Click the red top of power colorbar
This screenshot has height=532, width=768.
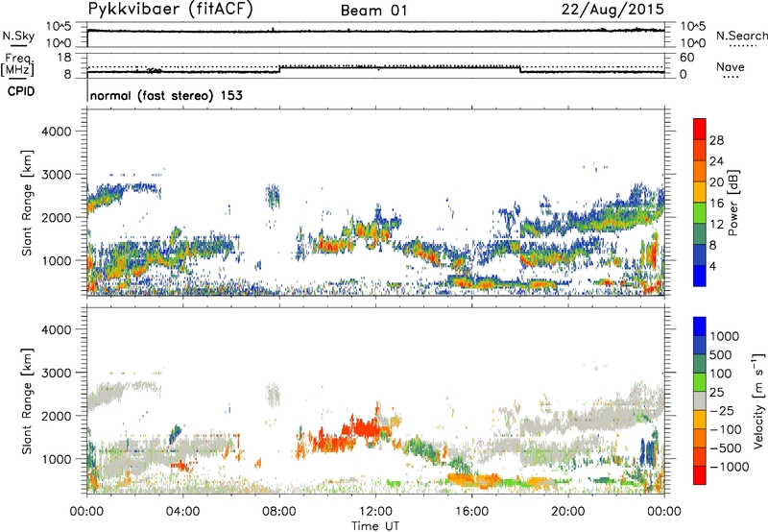[x=700, y=130]
